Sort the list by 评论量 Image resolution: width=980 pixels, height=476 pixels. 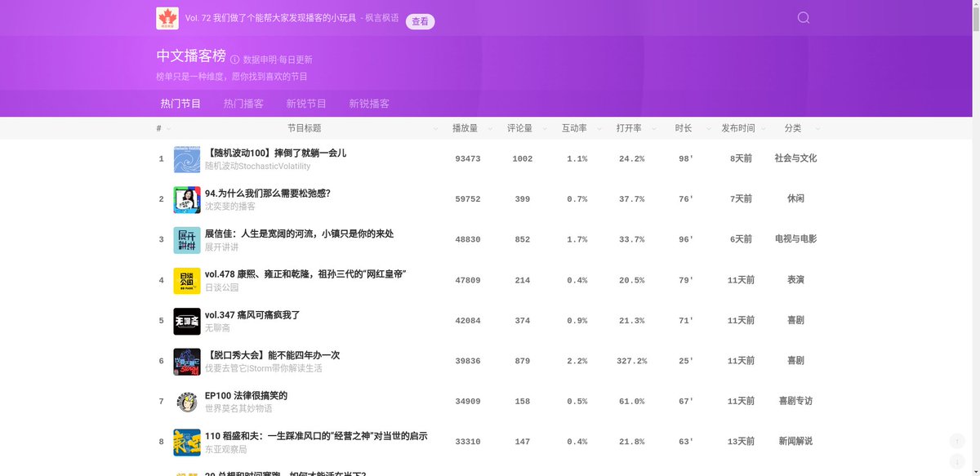tap(545, 128)
